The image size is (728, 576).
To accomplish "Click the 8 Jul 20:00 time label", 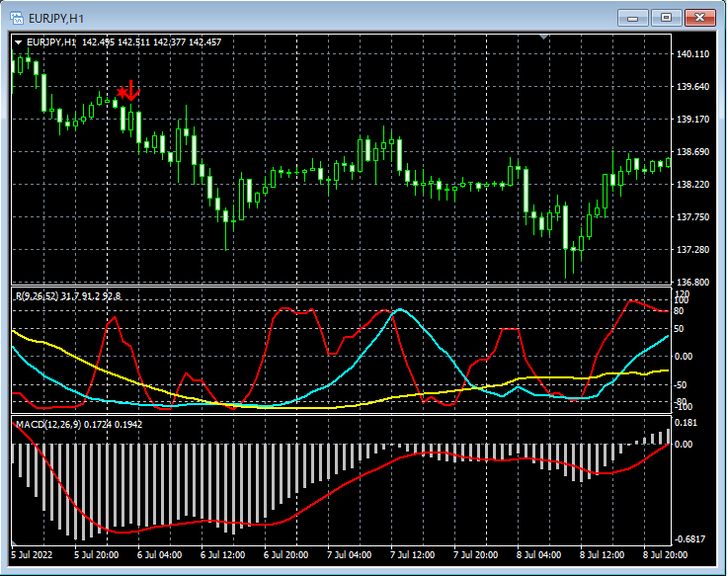I will coord(667,555).
